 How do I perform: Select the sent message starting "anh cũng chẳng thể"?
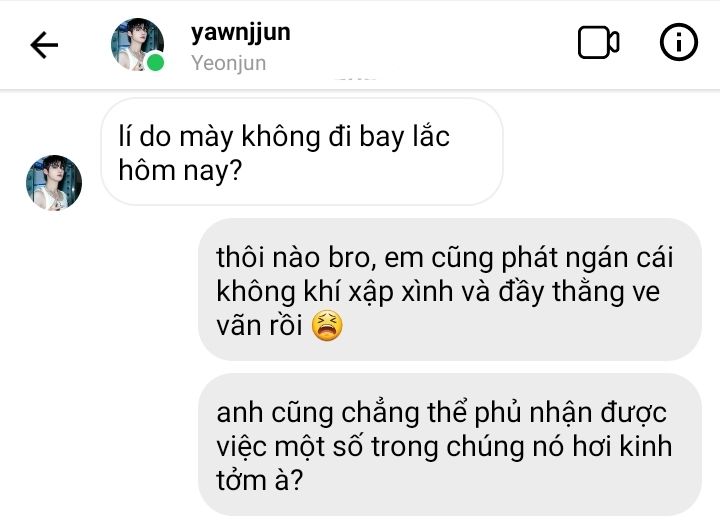tap(450, 444)
